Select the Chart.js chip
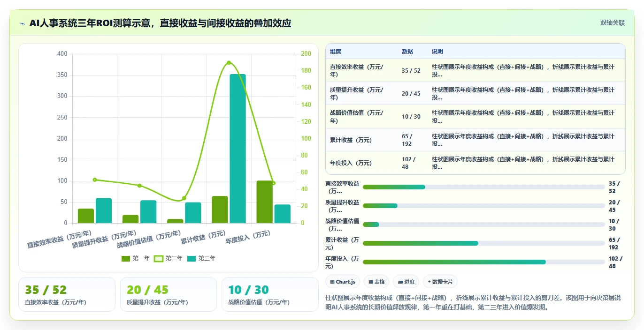The height and width of the screenshot is (330, 644). (x=343, y=282)
